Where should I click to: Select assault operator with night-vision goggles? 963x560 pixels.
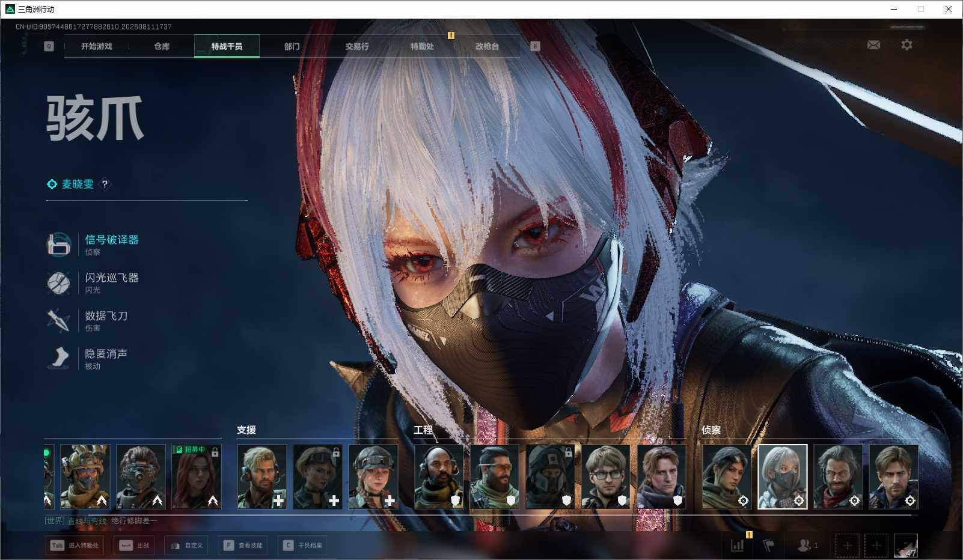pyautogui.click(x=141, y=477)
